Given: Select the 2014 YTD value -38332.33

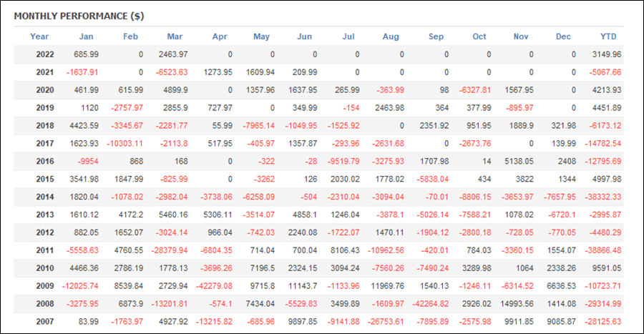Looking at the screenshot, I should [x=603, y=197].
